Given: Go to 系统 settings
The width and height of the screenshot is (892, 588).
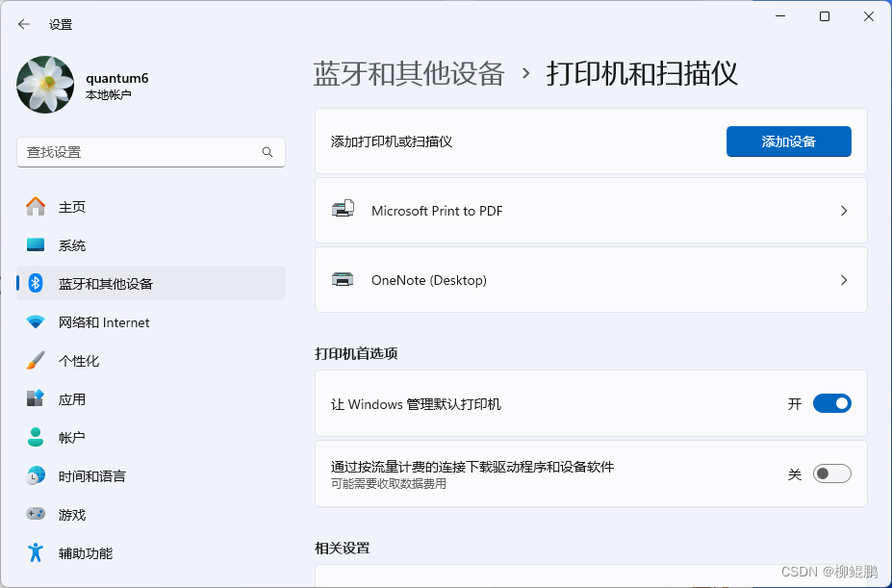Looking at the screenshot, I should 151,245.
